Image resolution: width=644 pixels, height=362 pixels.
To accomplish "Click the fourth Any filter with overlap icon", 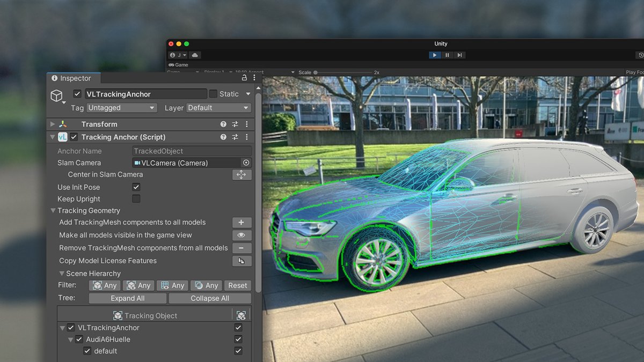I will tap(207, 285).
